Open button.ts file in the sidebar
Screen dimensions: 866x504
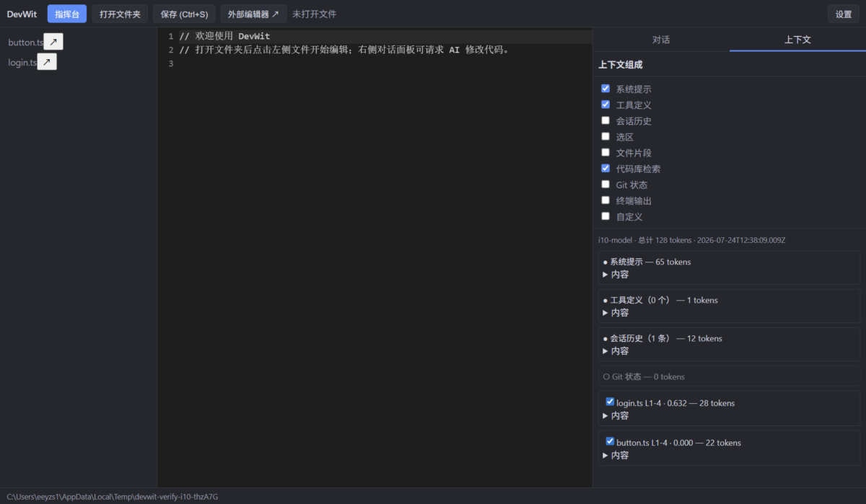tap(26, 43)
